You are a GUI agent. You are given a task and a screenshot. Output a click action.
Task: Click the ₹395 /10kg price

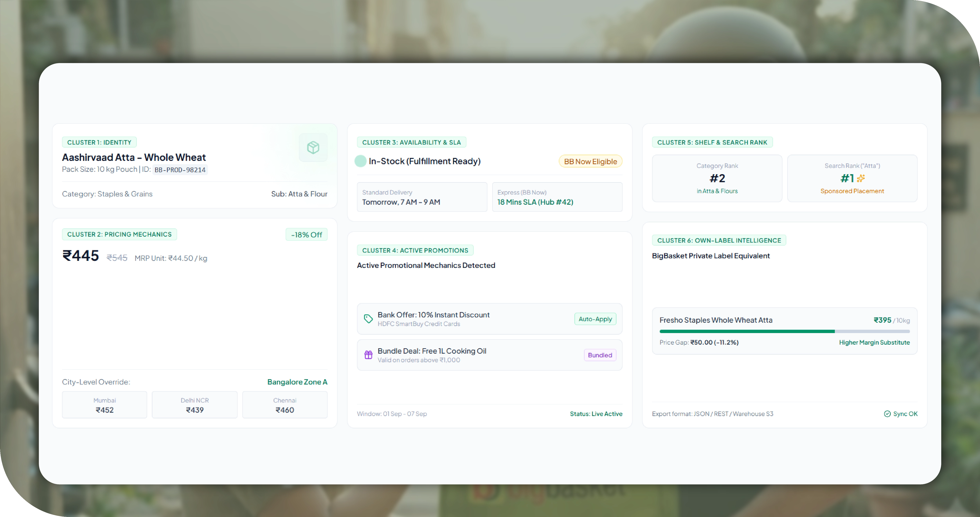(892, 320)
